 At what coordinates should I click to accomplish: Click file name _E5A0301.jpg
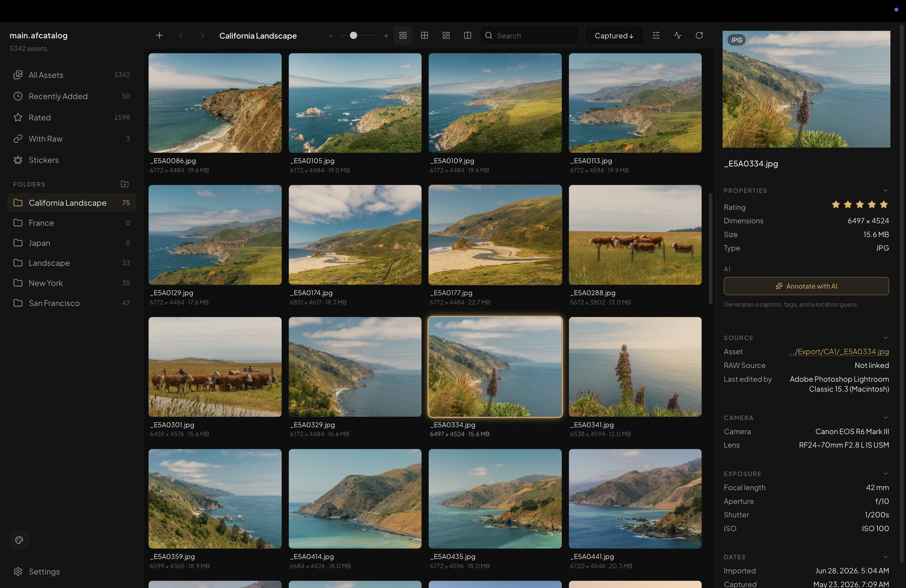point(172,425)
